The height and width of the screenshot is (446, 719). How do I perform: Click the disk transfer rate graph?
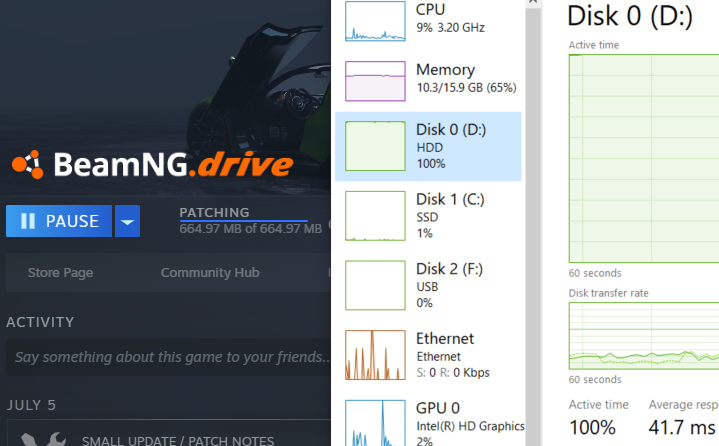tap(644, 336)
